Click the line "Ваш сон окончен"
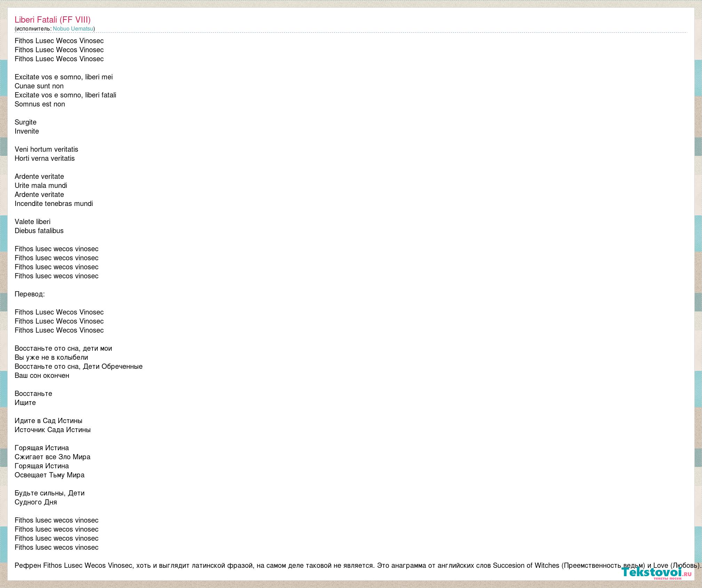 tap(42, 375)
